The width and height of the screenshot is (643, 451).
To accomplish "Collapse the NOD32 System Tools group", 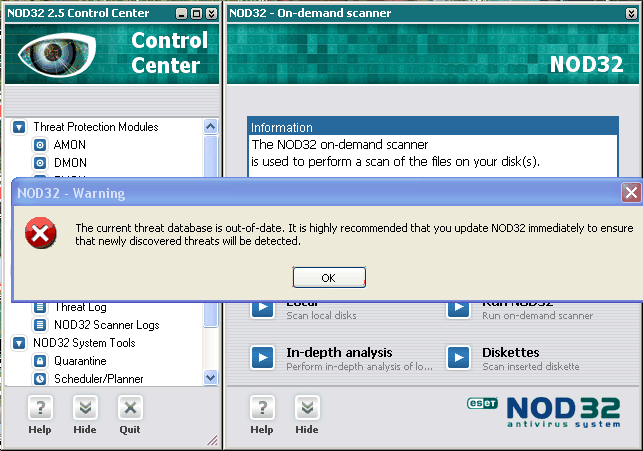I will click(x=19, y=343).
